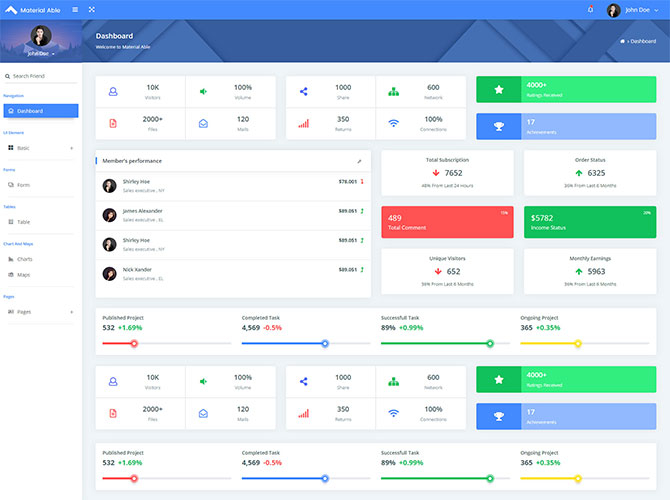Click the Material Able logo
The width and height of the screenshot is (670, 500).
point(32,10)
